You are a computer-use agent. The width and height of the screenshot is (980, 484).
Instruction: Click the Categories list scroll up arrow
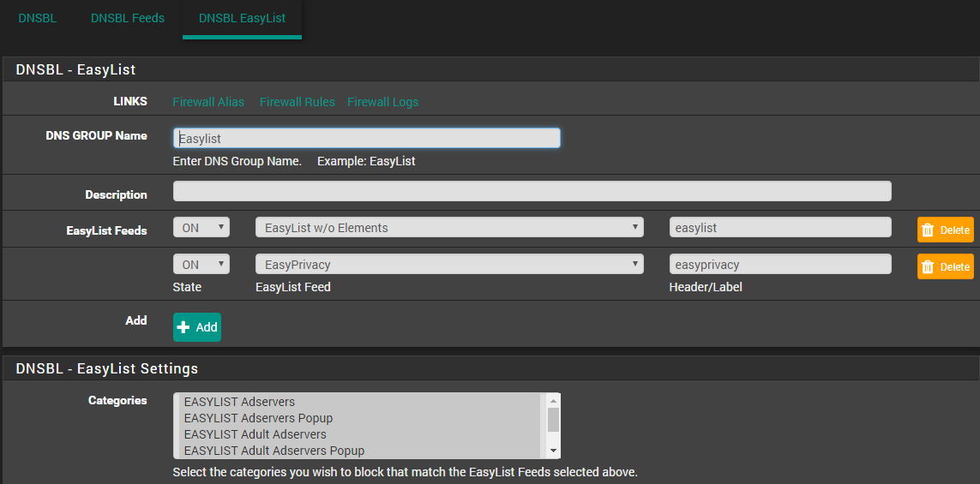553,400
